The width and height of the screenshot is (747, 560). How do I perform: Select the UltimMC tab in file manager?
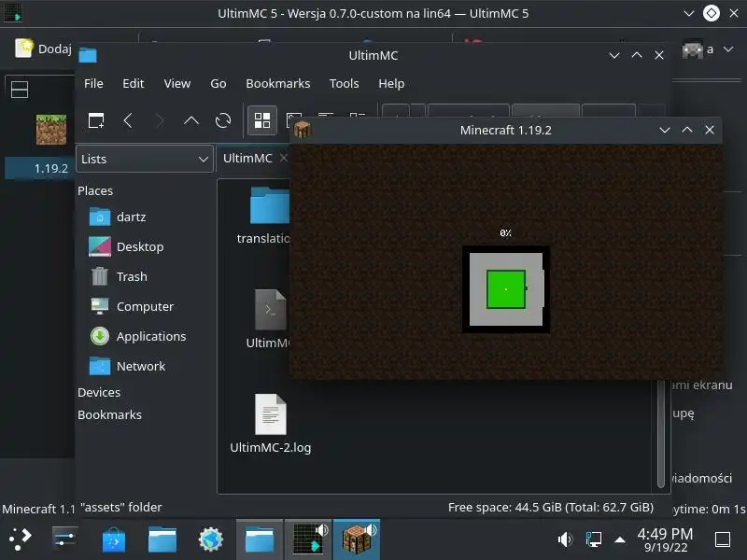247,158
